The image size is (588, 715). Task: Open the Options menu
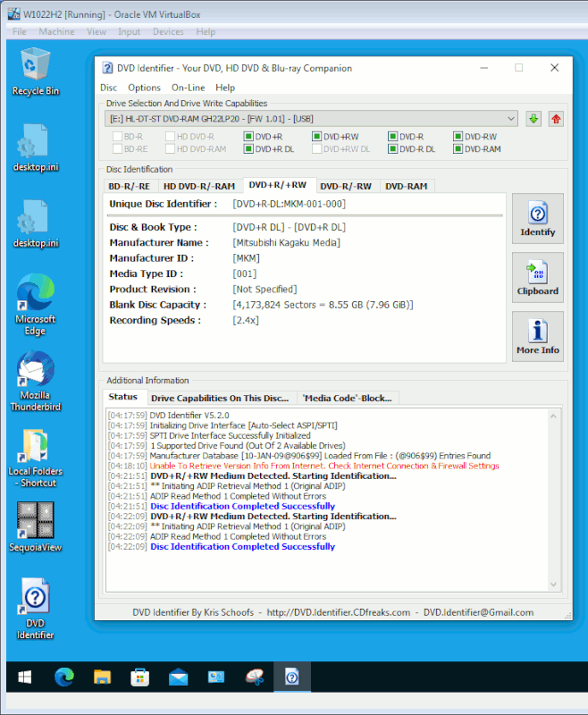(x=144, y=88)
